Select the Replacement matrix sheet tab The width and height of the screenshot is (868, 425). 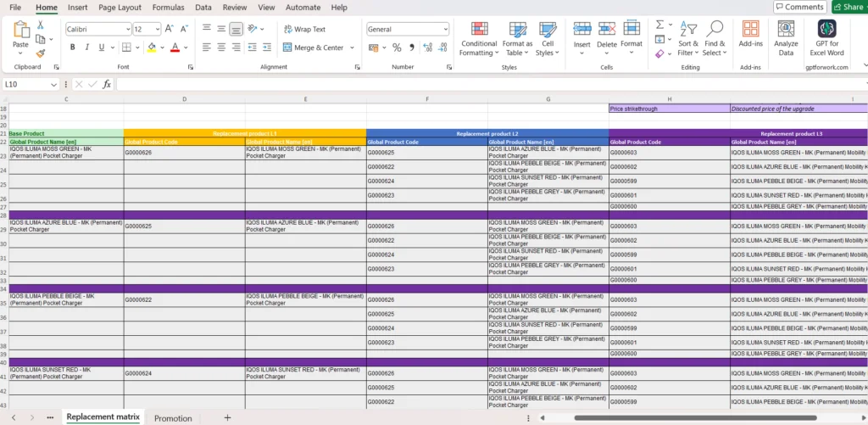[103, 417]
